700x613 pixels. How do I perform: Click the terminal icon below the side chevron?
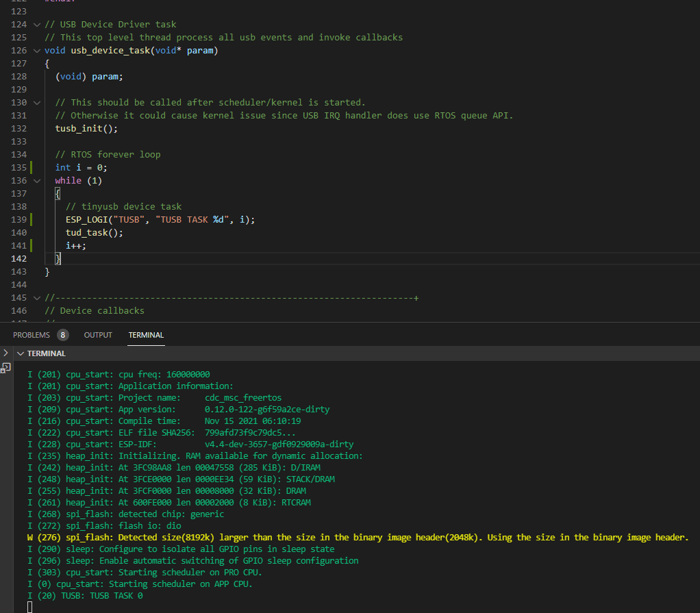5,368
